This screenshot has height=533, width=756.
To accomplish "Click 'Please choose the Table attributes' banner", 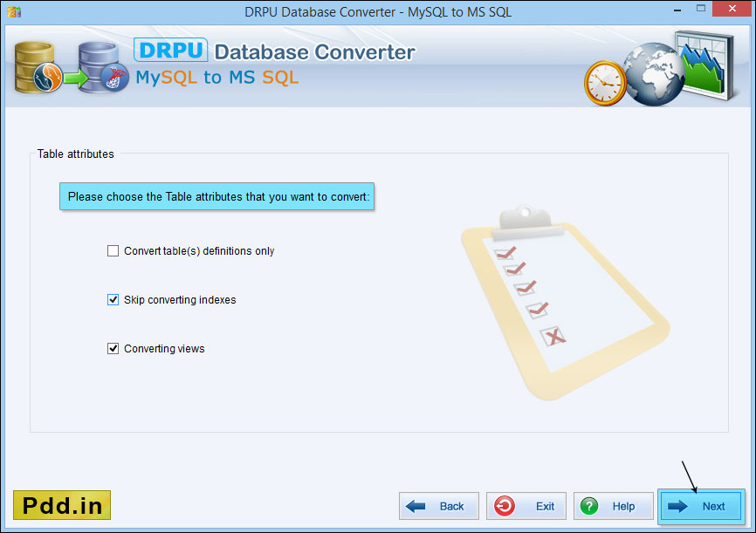I will click(x=217, y=196).
